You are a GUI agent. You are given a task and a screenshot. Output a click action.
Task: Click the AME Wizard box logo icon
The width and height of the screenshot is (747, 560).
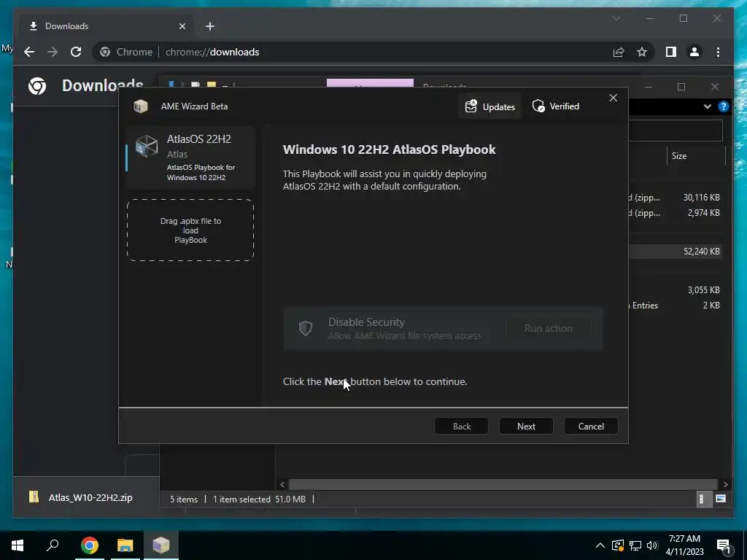coord(141,106)
